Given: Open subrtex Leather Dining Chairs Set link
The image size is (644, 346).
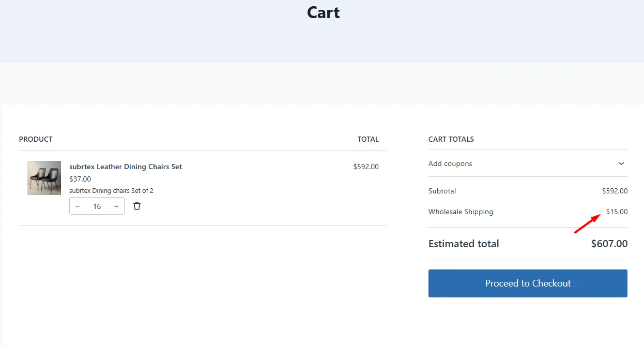Looking at the screenshot, I should (126, 167).
